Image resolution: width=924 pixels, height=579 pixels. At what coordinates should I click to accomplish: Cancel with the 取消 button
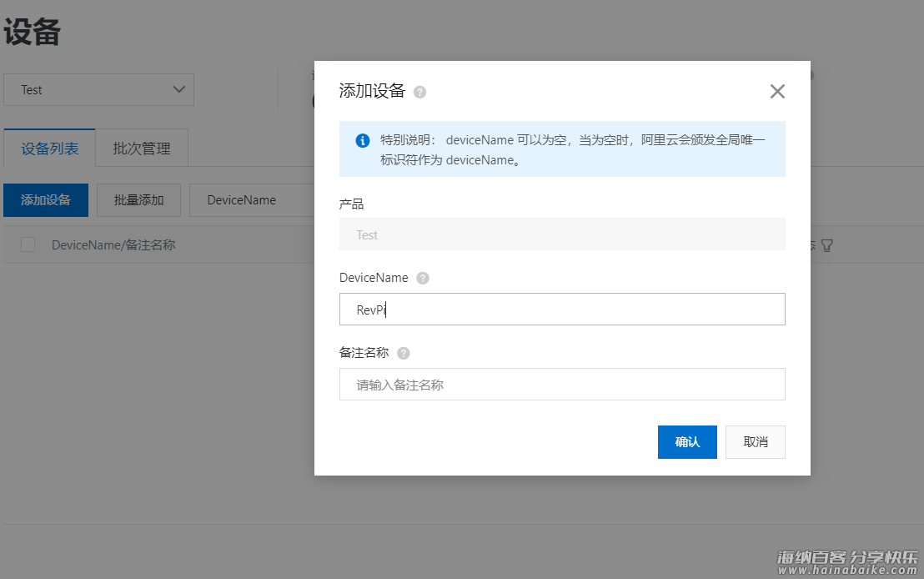click(x=755, y=442)
